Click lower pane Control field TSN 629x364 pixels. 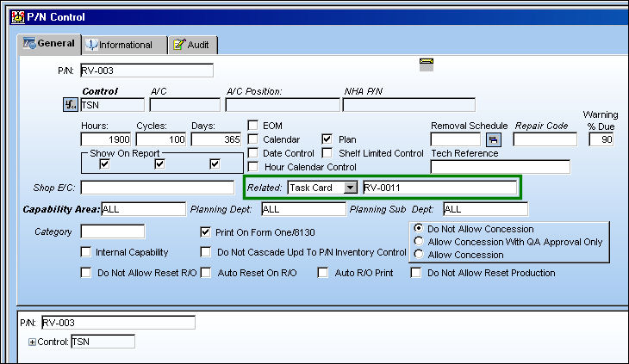pyautogui.click(x=103, y=342)
